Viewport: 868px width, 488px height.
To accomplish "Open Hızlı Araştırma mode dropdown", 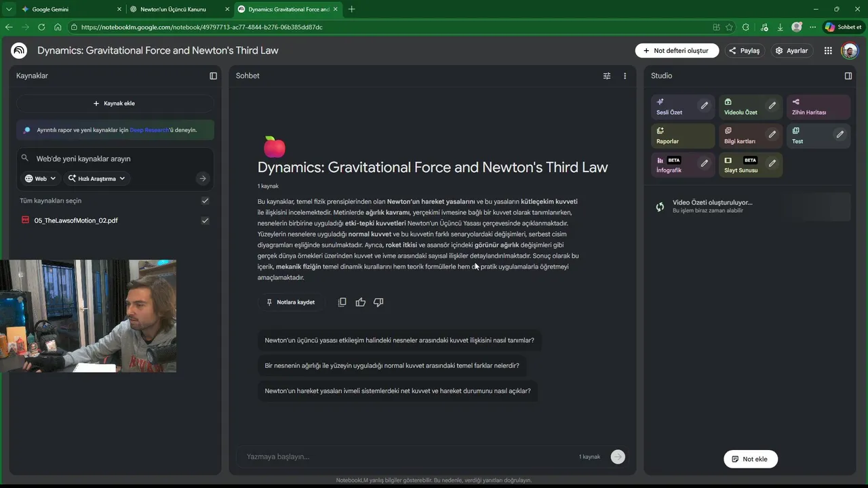I will (x=97, y=178).
